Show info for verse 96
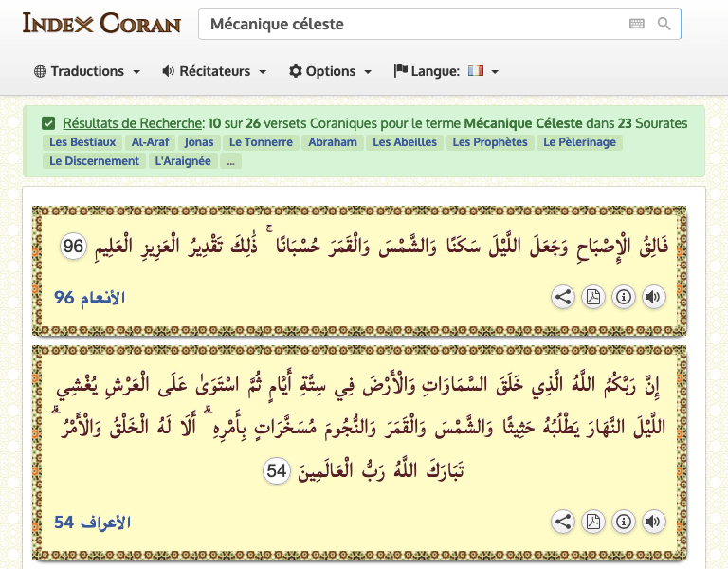The width and height of the screenshot is (728, 569). pos(624,297)
